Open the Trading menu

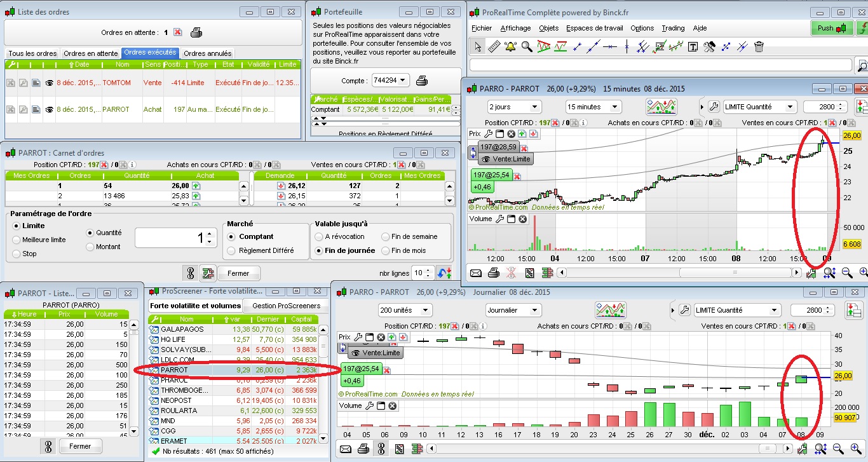click(673, 28)
